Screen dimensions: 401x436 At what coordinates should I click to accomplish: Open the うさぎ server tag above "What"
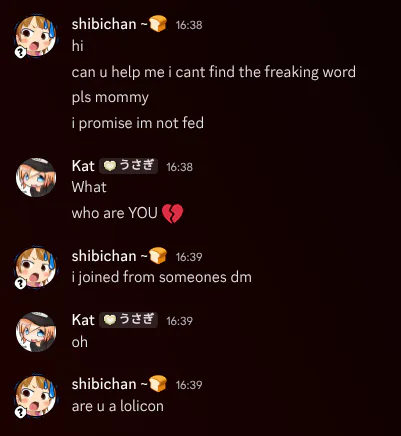(x=128, y=166)
